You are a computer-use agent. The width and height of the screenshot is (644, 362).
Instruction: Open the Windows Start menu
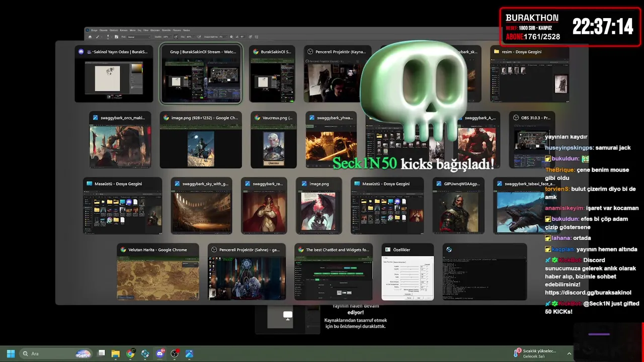click(x=11, y=353)
